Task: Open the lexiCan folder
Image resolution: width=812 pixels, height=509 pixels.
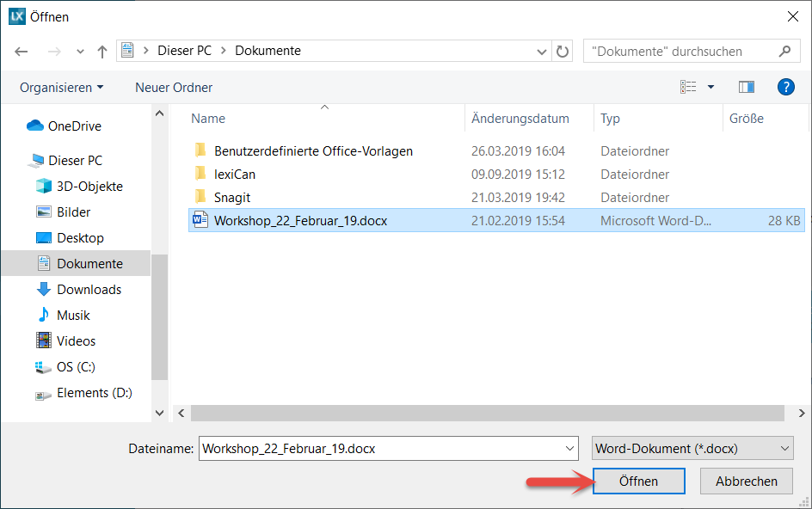Action: click(234, 175)
